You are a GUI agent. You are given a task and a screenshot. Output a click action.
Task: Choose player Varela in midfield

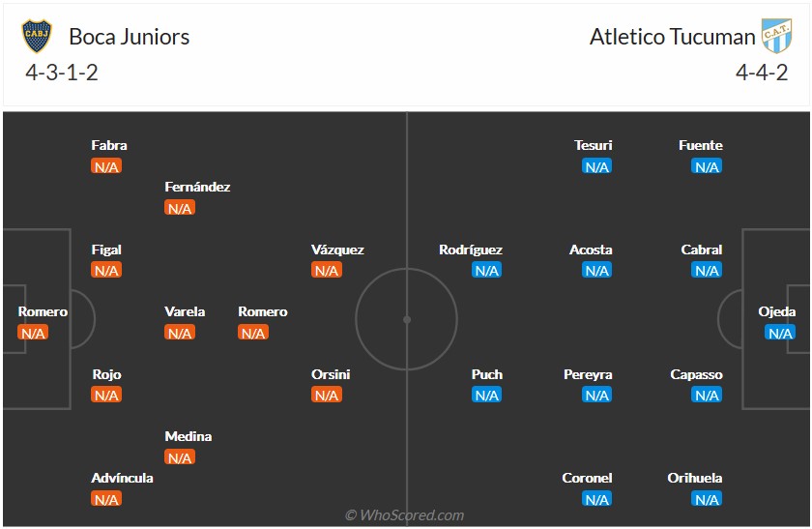pyautogui.click(x=185, y=311)
